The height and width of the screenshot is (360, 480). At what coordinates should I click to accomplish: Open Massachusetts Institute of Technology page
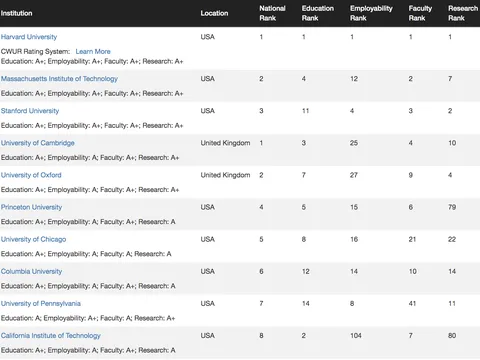coord(59,79)
